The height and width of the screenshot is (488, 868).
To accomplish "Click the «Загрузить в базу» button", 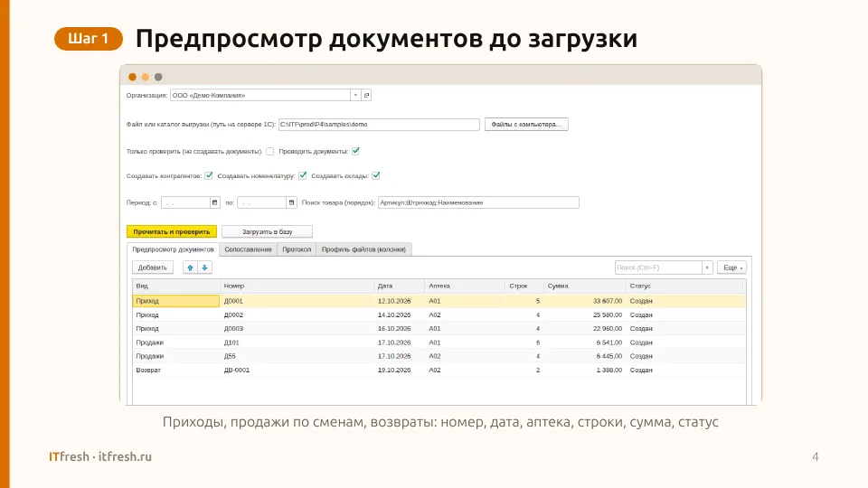I will click(x=268, y=232).
